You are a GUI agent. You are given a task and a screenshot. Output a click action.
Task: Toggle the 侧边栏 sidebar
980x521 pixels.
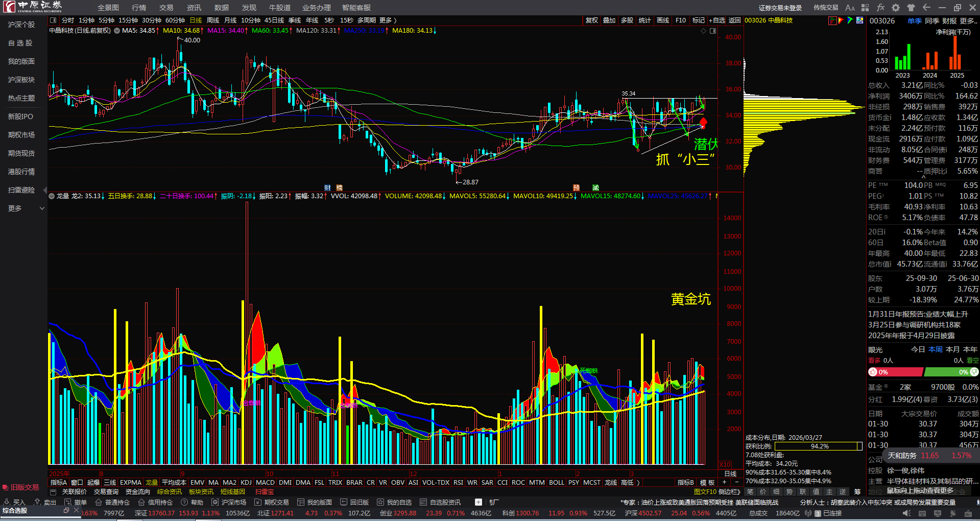click(x=729, y=492)
